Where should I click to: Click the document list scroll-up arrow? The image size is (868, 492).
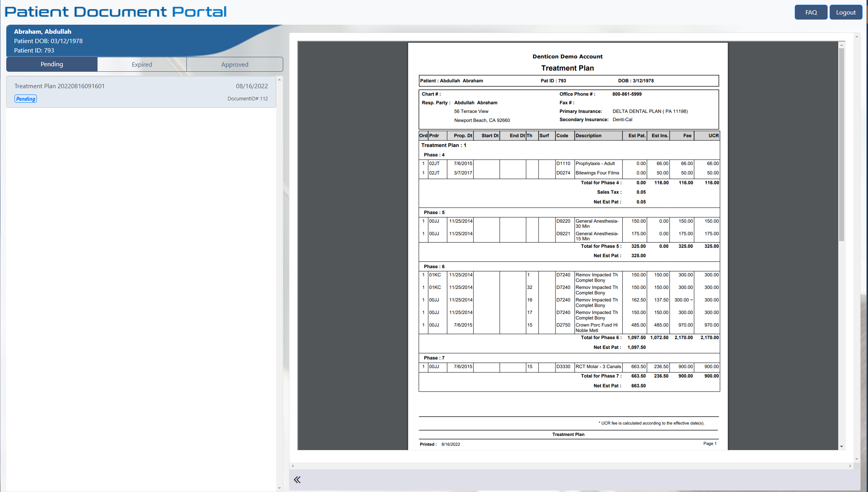point(279,80)
